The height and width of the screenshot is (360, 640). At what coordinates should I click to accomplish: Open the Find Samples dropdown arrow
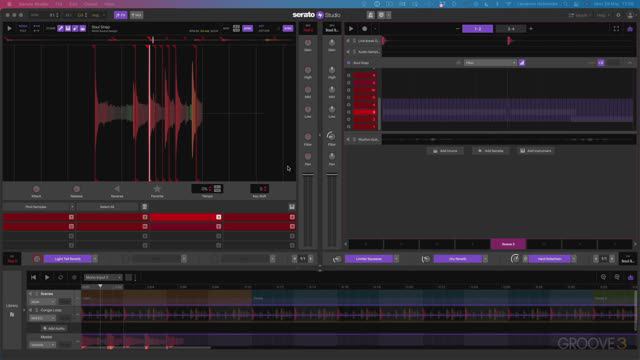click(72, 207)
